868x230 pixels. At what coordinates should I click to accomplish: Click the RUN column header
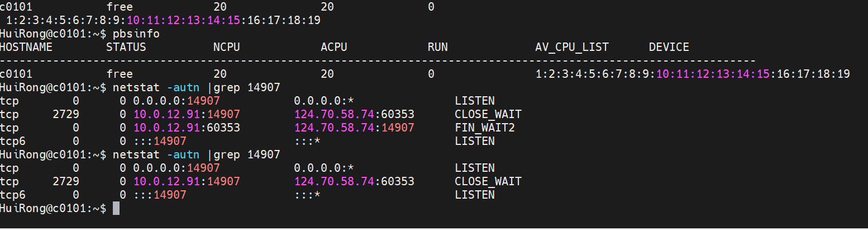437,47
